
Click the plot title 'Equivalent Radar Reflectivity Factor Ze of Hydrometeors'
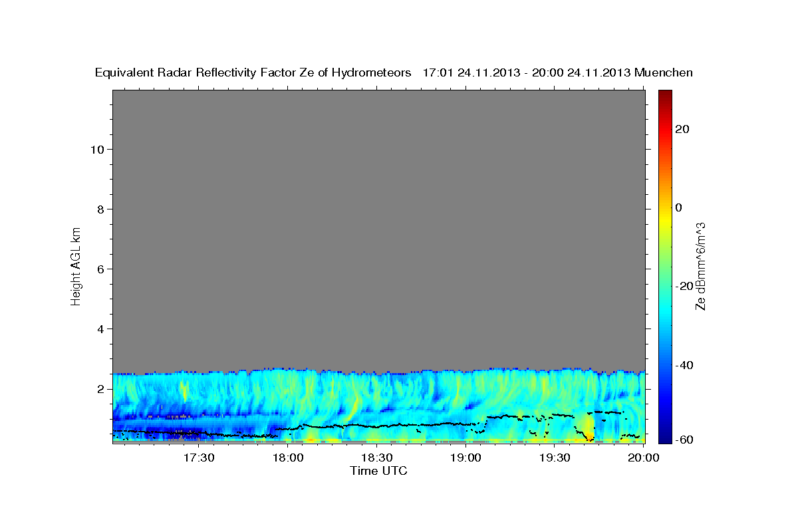pos(253,72)
